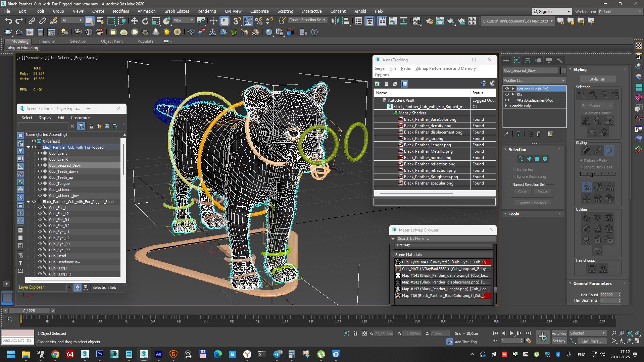Click Refresh icon in Asset Tracking

378,84
